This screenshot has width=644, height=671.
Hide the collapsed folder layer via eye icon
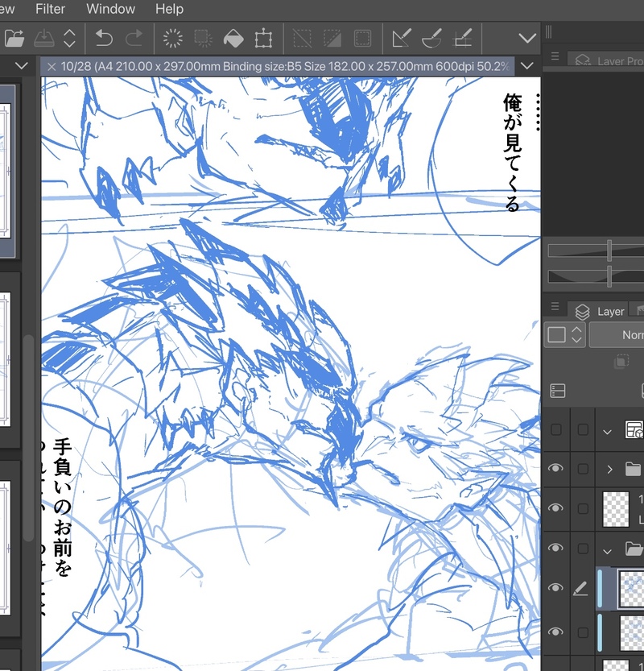[x=555, y=468]
